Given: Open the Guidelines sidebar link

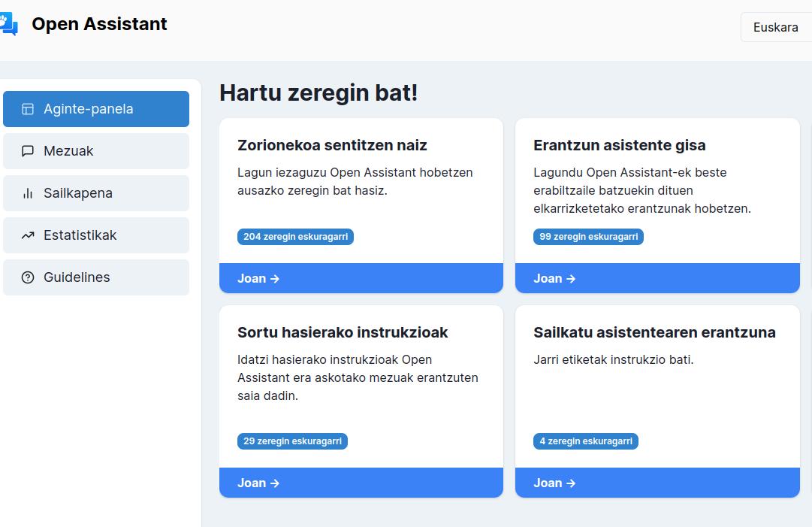Looking at the screenshot, I should point(96,277).
